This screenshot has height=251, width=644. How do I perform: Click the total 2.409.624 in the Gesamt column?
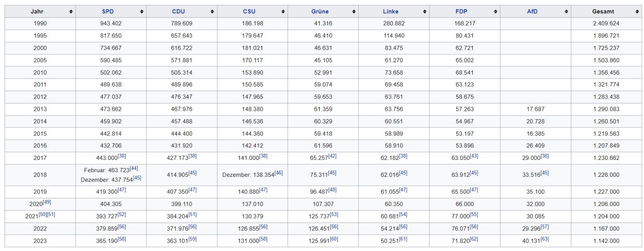[606, 23]
